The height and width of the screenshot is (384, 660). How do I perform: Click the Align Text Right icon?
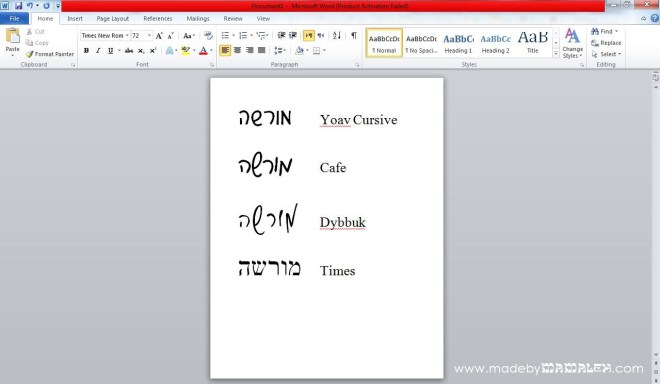(x=249, y=51)
